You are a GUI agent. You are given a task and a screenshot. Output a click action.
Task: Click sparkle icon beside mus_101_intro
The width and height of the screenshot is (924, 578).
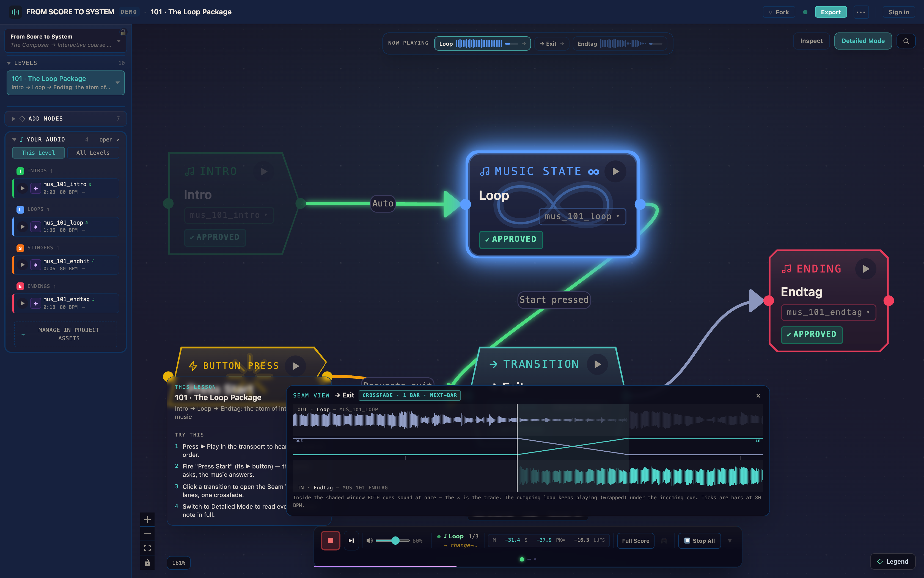35,188
